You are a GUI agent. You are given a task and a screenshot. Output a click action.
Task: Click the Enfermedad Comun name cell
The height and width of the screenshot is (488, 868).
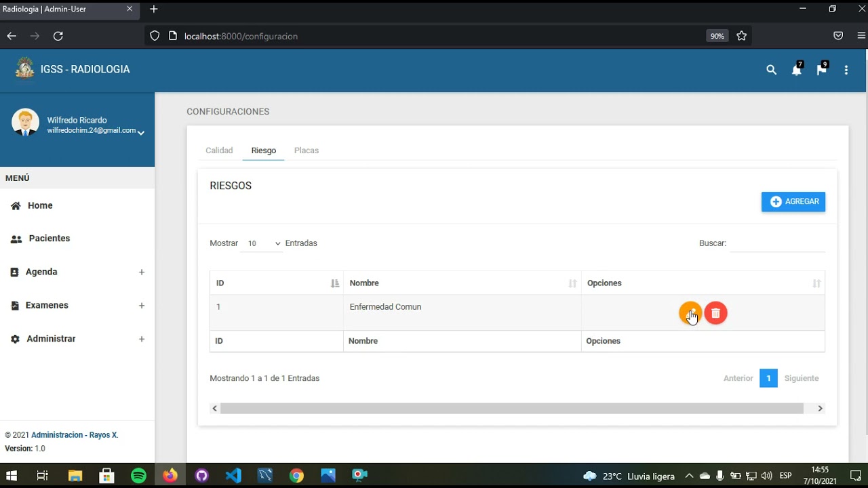462,312
